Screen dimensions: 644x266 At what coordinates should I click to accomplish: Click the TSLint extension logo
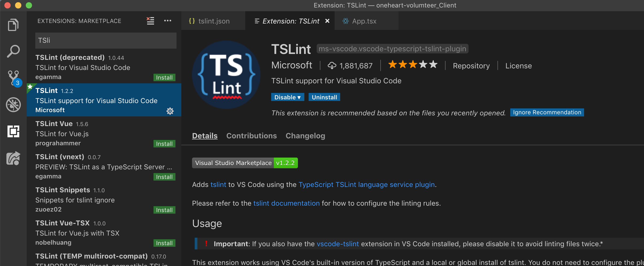(226, 75)
